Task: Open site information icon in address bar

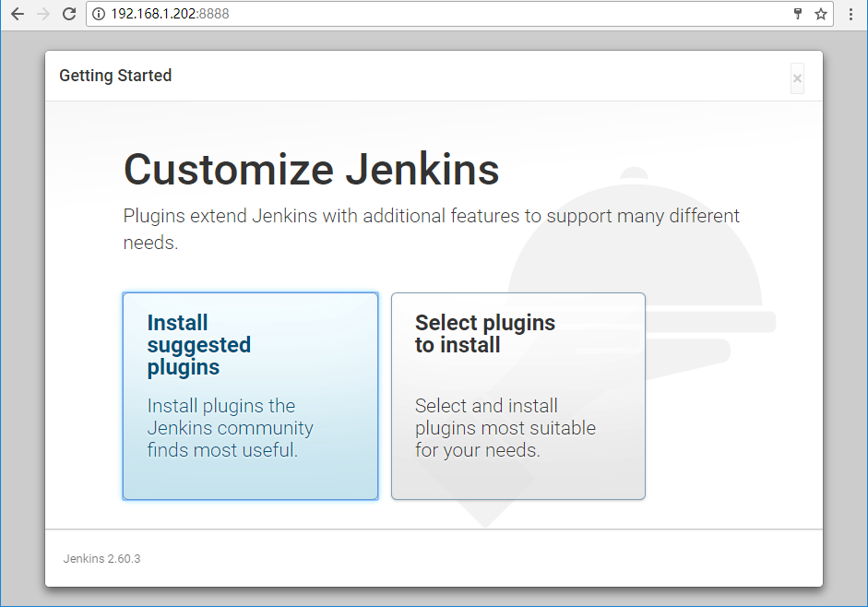Action: click(99, 14)
